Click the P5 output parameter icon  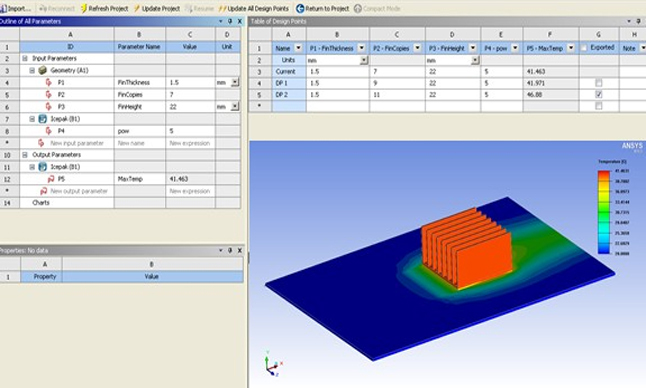(51, 179)
